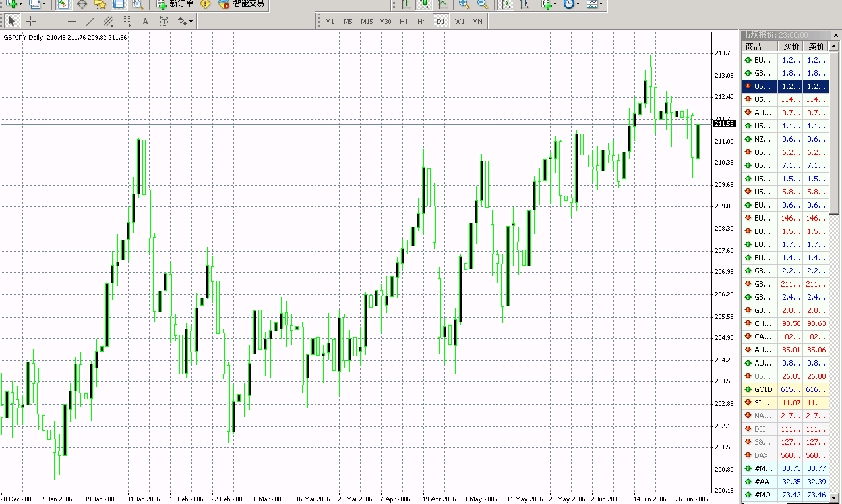Viewport: 842px width, 504px height.
Task: Switch chart to line chart mode
Action: [x=444, y=5]
